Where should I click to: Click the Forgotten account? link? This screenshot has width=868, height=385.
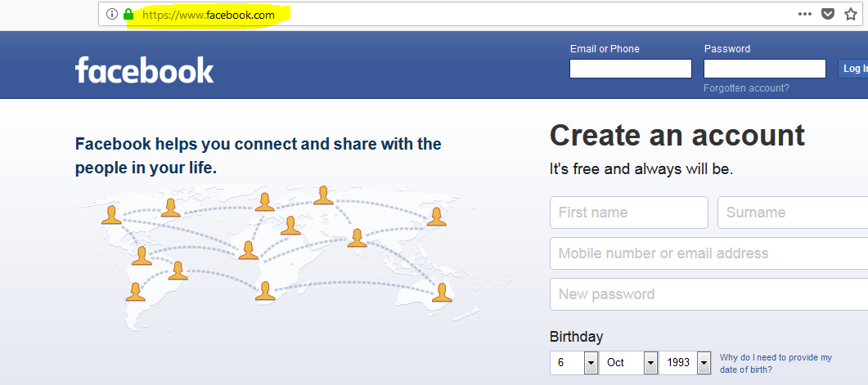pos(746,88)
